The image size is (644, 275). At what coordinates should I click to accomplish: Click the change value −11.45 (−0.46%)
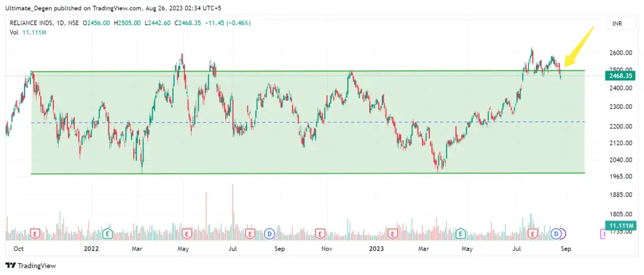(228, 23)
